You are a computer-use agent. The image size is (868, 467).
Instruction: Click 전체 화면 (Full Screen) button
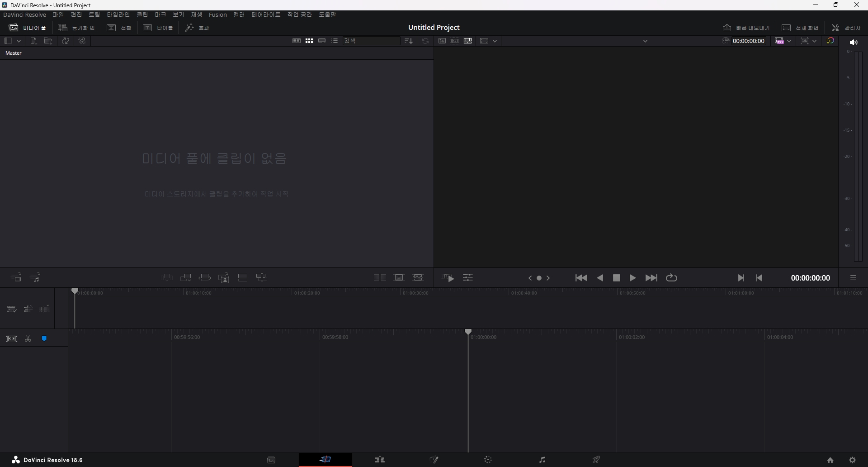[x=800, y=28]
